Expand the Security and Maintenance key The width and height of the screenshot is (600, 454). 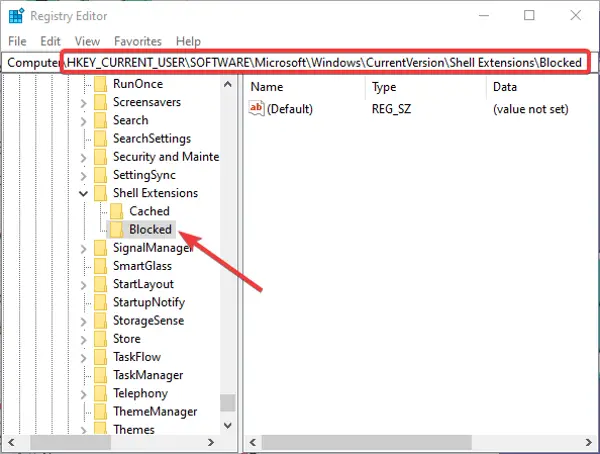[83, 158]
